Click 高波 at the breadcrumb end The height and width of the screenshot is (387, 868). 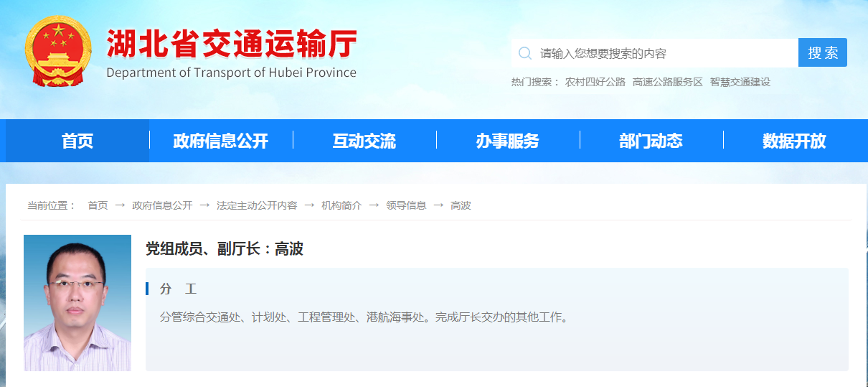coord(461,205)
